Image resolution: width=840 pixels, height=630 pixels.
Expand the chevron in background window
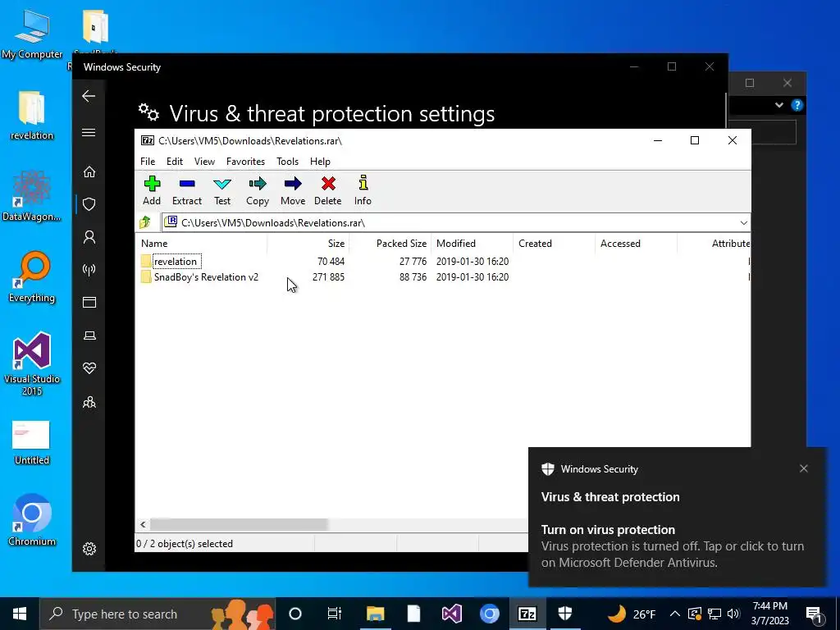coord(779,105)
